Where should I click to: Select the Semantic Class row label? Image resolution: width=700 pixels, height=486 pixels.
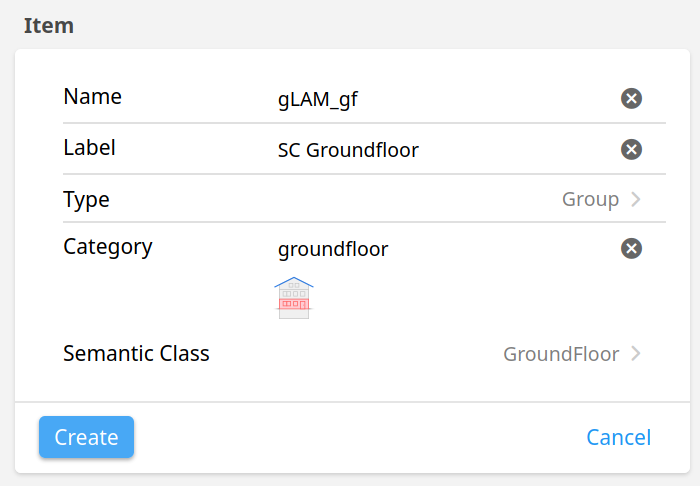(136, 353)
